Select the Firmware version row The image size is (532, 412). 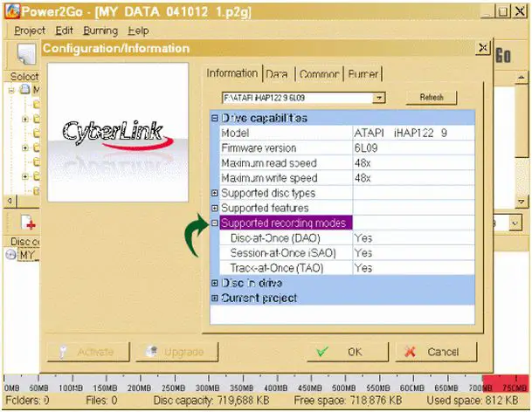click(x=347, y=148)
